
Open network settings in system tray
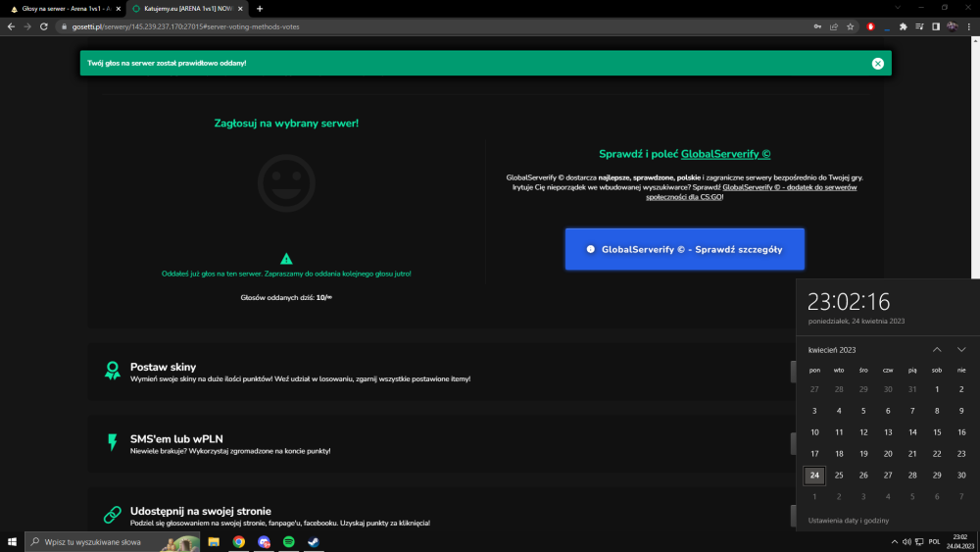pyautogui.click(x=919, y=542)
